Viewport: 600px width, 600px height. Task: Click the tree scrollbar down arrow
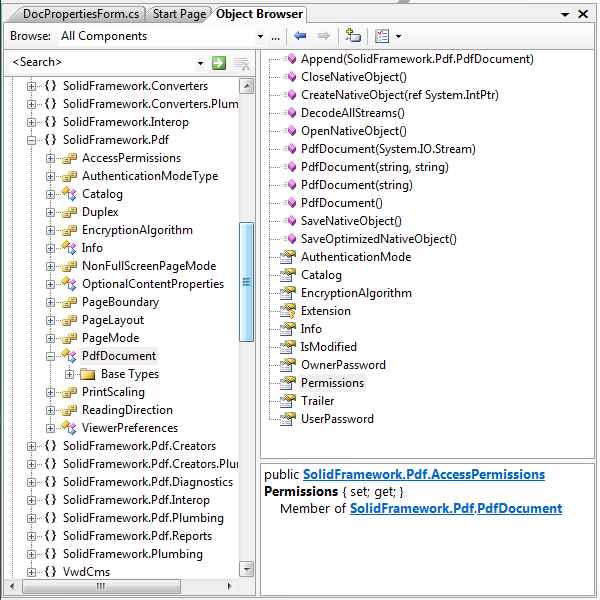click(247, 569)
